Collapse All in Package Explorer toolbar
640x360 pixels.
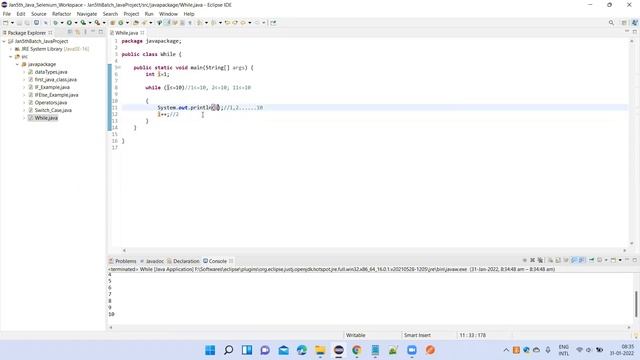coord(69,32)
